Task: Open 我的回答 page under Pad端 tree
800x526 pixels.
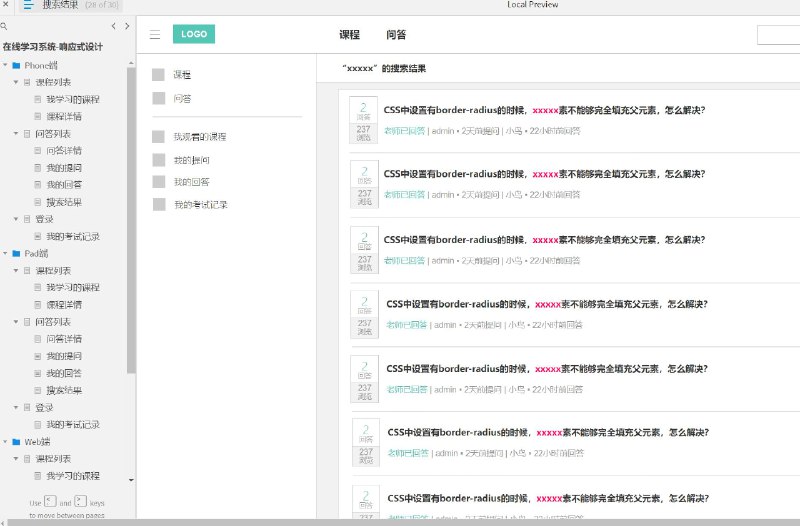Action: tap(64, 373)
